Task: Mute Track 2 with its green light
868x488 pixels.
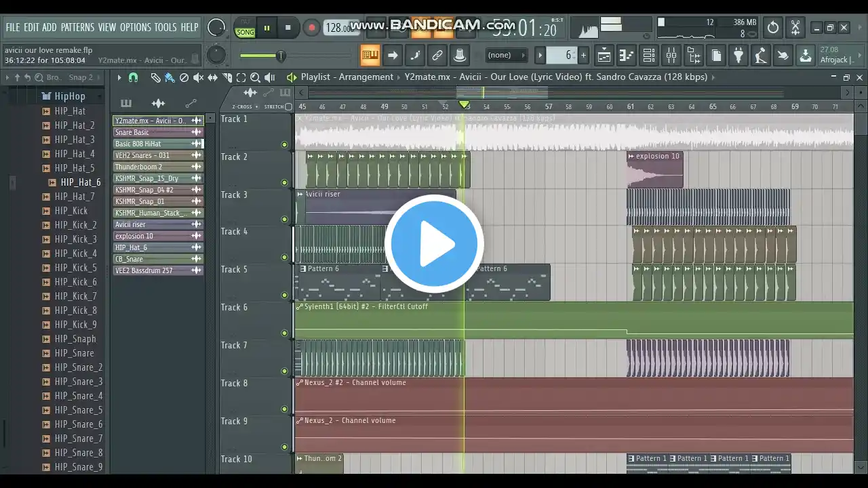Action: 284,182
